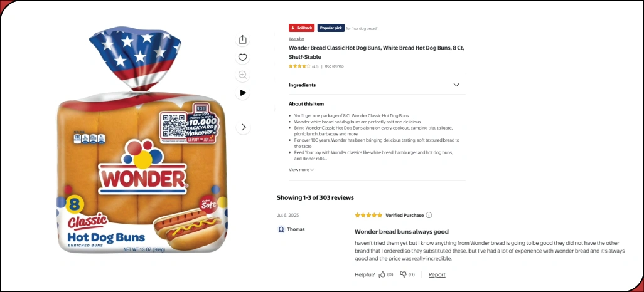Click the reviewer avatar icon beside Thomas

281,229
